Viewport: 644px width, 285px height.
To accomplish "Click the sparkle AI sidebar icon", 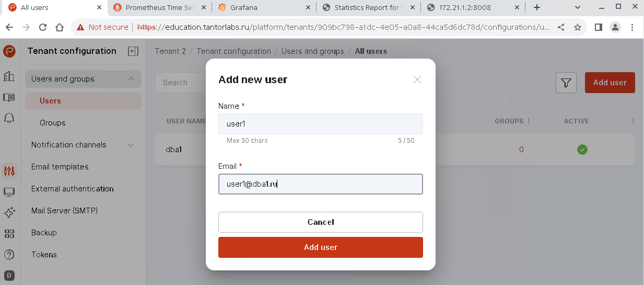I will (9, 213).
